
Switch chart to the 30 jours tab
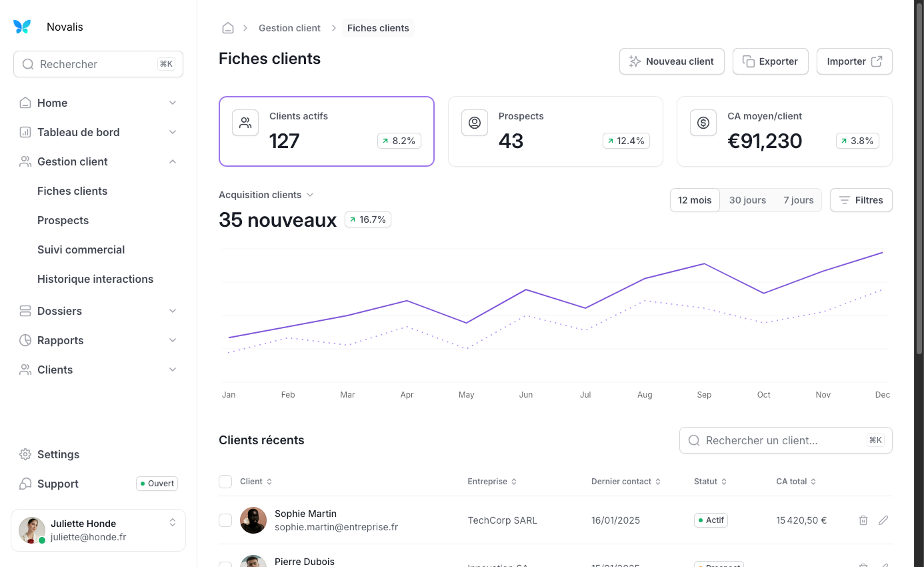click(x=747, y=200)
